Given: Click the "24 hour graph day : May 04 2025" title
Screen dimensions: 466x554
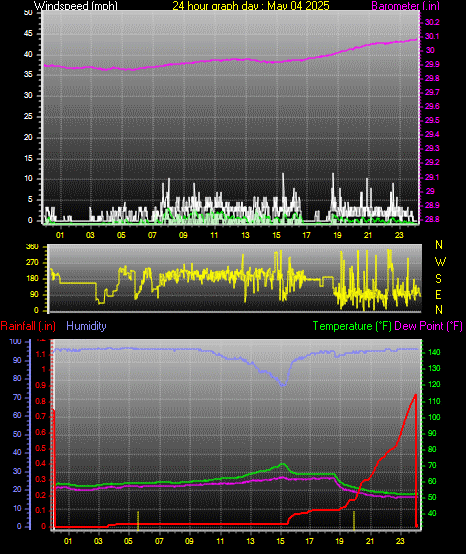Looking at the screenshot, I should point(251,6).
